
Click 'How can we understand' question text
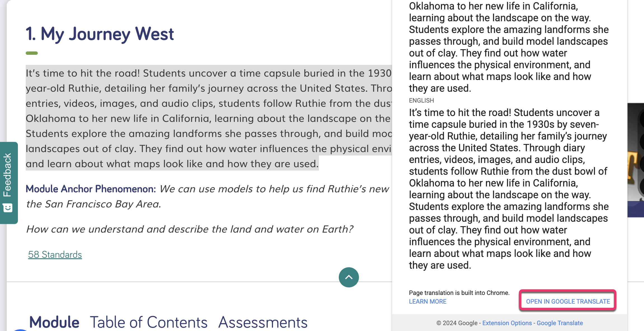[x=190, y=229]
